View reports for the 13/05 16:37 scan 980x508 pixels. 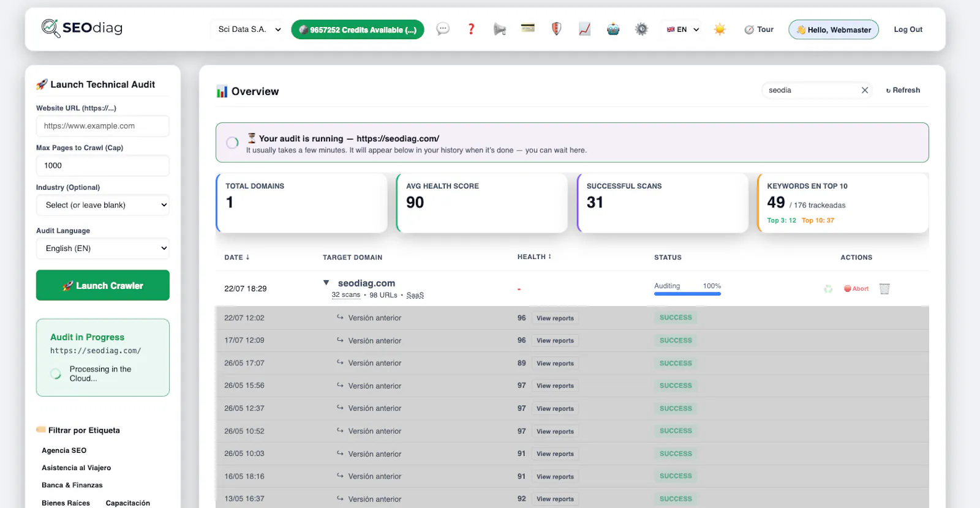pyautogui.click(x=555, y=499)
